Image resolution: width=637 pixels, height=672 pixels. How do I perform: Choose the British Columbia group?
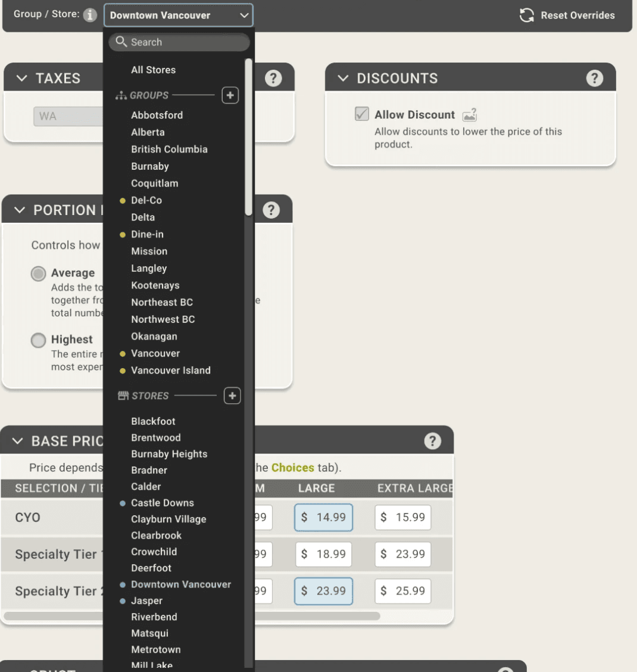pyautogui.click(x=169, y=149)
